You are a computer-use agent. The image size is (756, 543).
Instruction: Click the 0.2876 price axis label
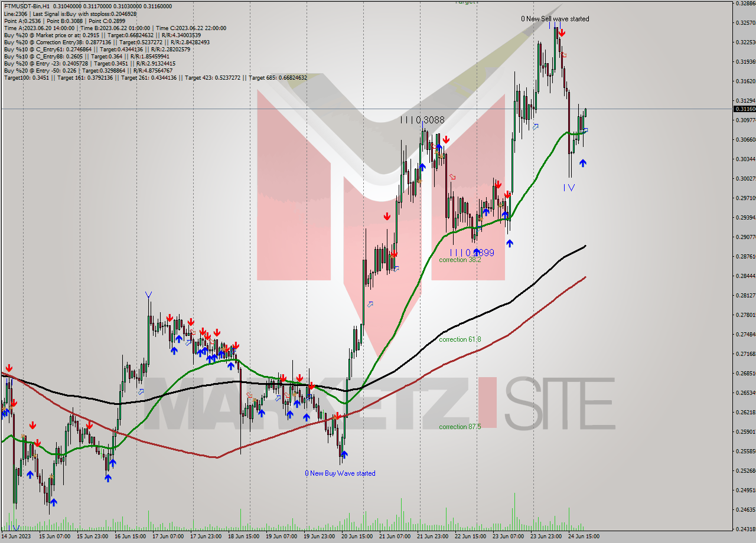pos(745,257)
